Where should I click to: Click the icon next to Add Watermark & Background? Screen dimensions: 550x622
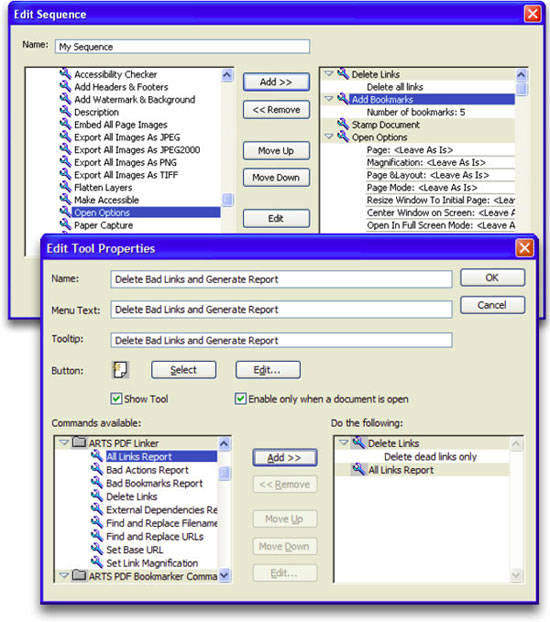coord(65,99)
